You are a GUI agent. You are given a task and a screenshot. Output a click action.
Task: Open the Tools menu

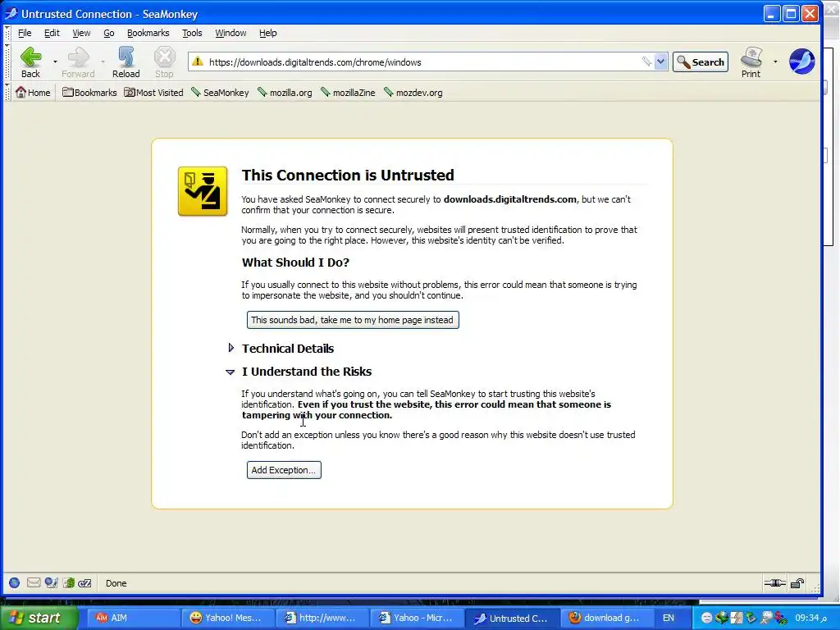click(192, 33)
